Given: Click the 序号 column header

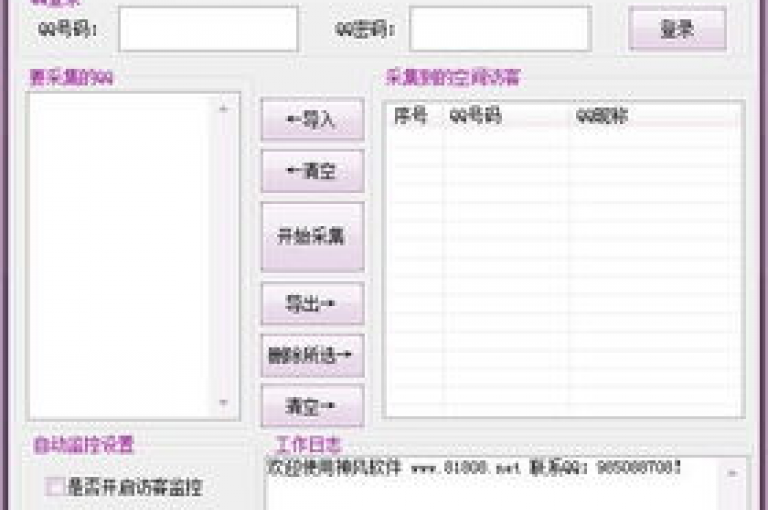Looking at the screenshot, I should point(411,116).
